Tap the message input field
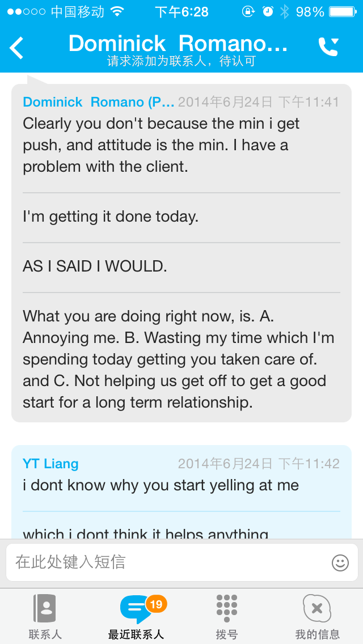 [x=170, y=562]
